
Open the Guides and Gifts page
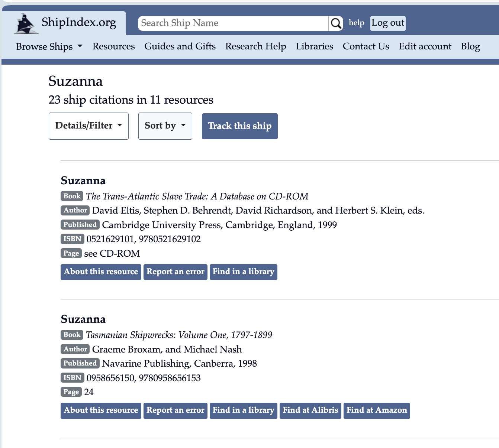(180, 46)
